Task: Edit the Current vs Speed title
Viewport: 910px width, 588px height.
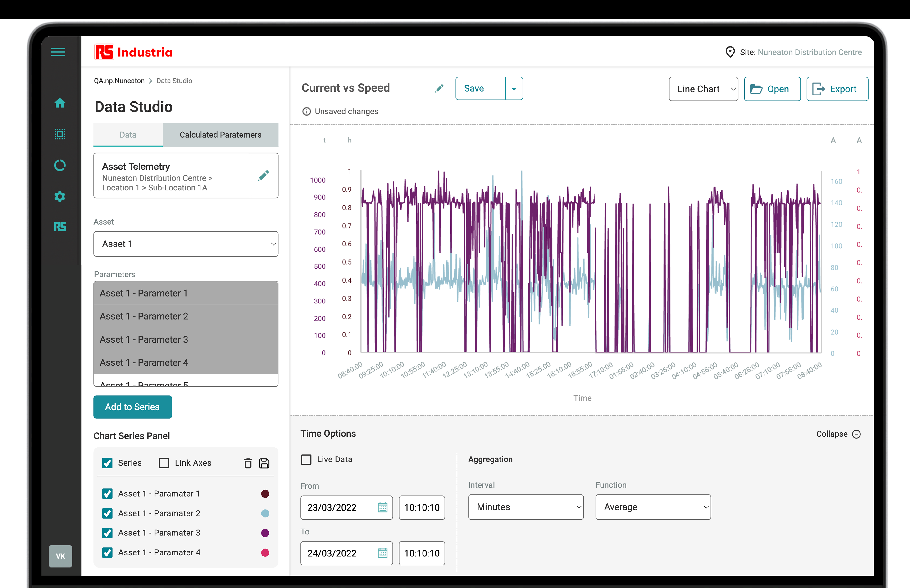Action: tap(439, 89)
